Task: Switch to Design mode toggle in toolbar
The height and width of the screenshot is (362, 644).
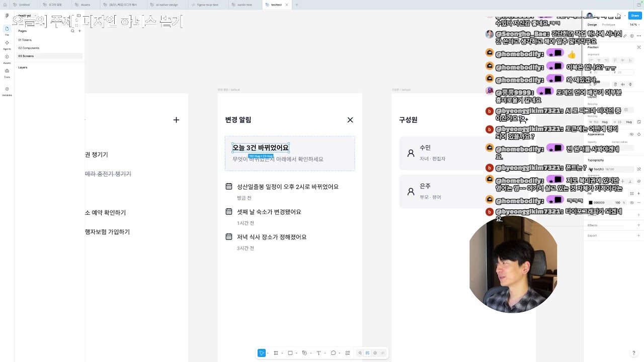Action: [x=367, y=353]
